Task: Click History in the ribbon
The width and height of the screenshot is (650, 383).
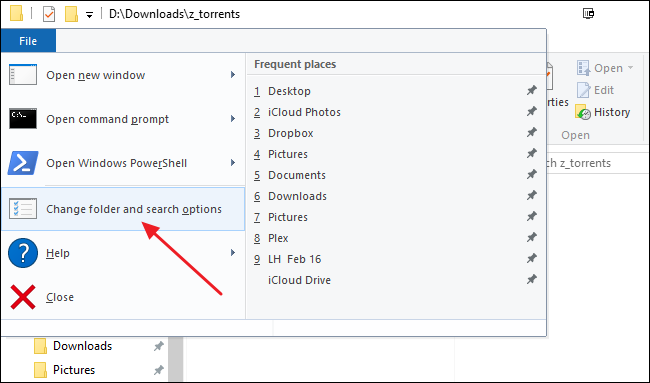Action: click(603, 112)
